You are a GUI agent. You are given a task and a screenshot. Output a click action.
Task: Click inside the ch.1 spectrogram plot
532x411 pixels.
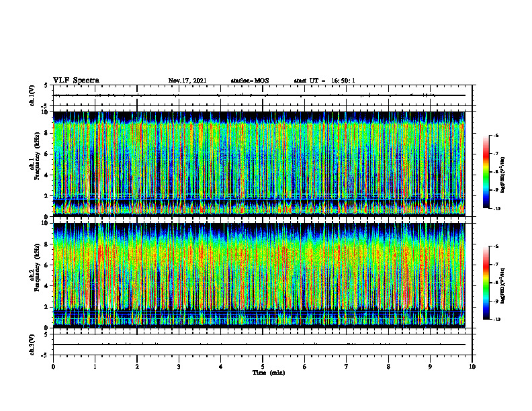[x=259, y=164]
